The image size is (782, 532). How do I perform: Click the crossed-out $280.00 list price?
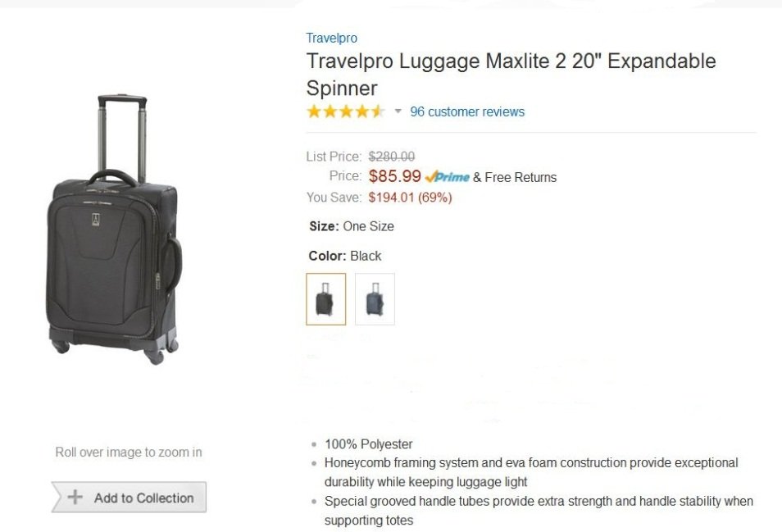(391, 156)
